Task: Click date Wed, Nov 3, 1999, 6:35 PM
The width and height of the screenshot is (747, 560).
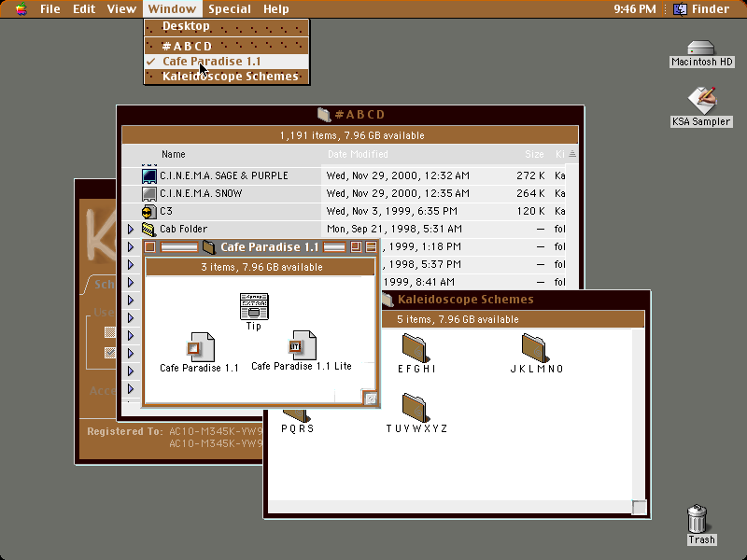Action: point(391,212)
